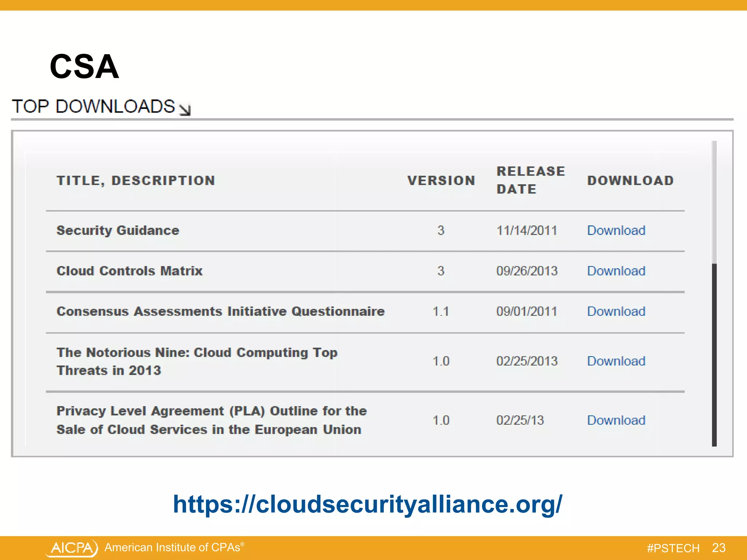Click the CSA slide title
This screenshot has height=560, width=747.
84,66
